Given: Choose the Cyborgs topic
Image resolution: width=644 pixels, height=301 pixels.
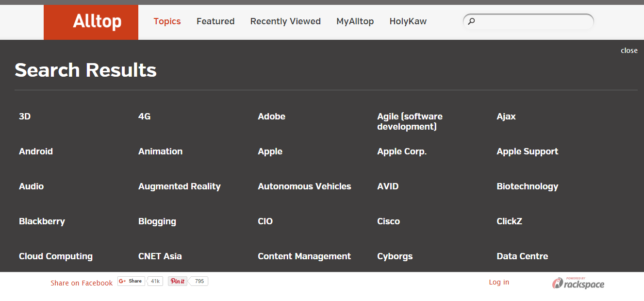Looking at the screenshot, I should tap(395, 256).
